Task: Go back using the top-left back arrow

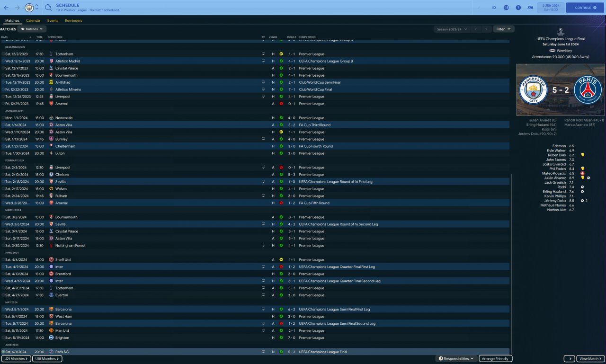Action: pyautogui.click(x=6, y=8)
